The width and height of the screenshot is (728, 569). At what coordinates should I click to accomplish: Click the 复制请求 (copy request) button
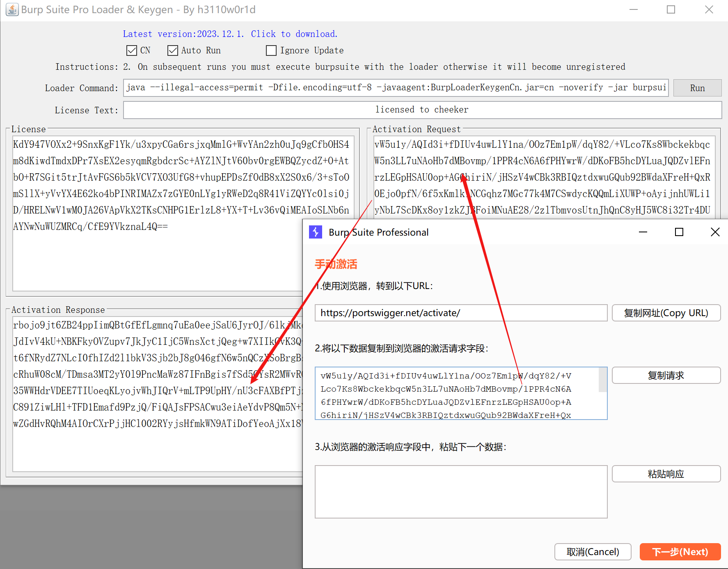(x=666, y=375)
